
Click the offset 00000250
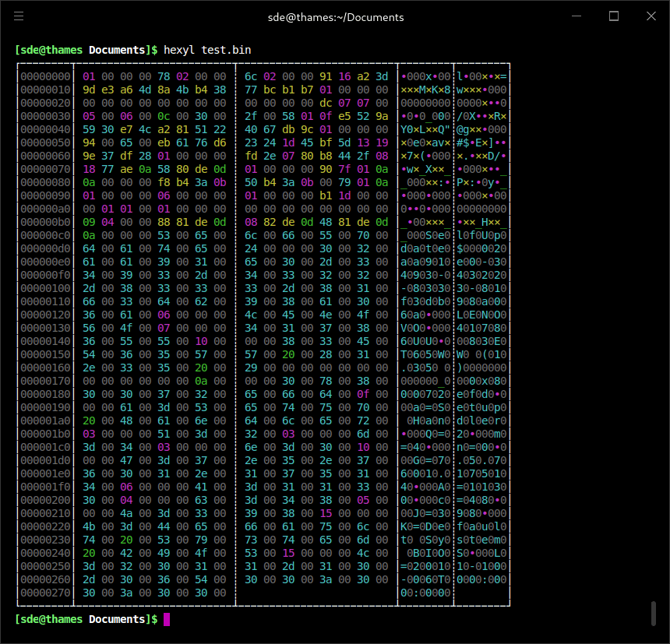(45, 566)
